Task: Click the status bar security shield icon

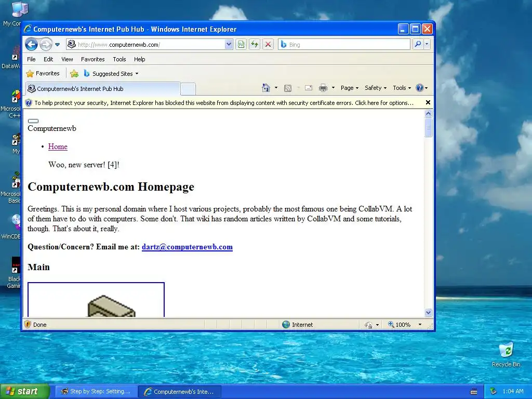Action: point(28,324)
